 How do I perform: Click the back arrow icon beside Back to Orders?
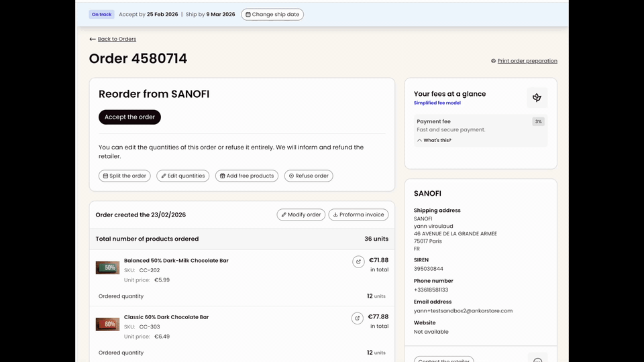(x=93, y=39)
